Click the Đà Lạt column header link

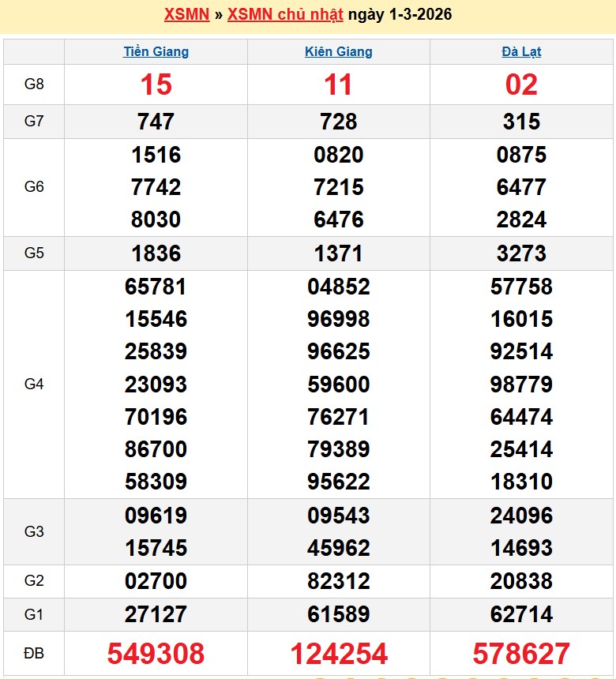tap(521, 52)
